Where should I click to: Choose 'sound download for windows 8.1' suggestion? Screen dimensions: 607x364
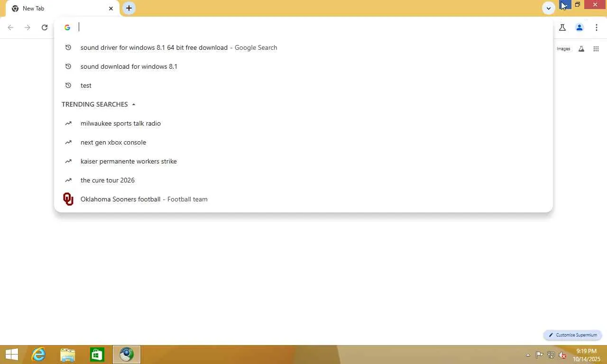point(303,66)
